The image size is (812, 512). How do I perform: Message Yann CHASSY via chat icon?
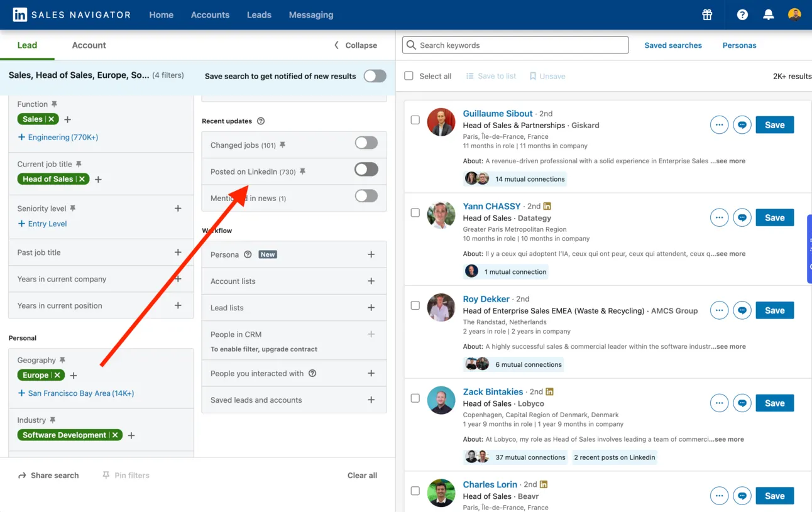[742, 217]
